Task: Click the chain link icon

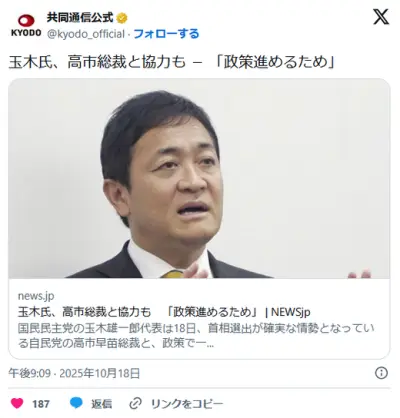Action: click(135, 404)
